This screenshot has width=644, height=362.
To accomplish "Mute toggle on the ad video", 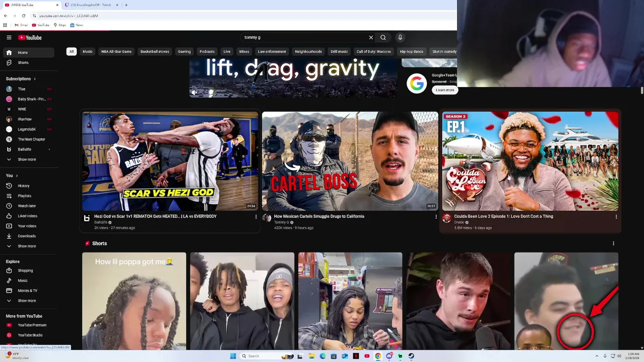I will pyautogui.click(x=195, y=93).
